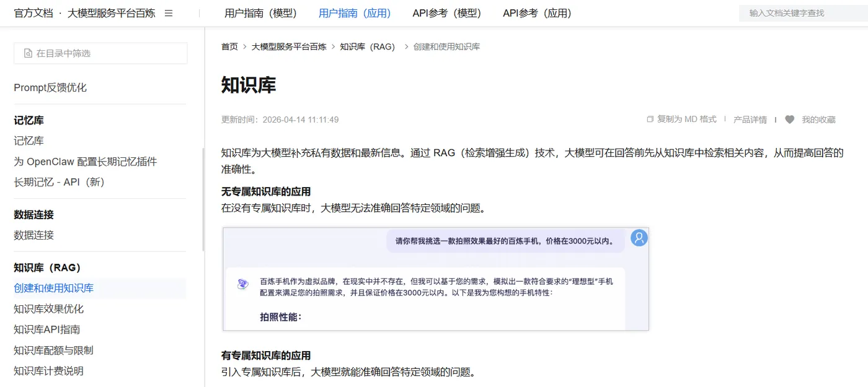Click the 更新时间：2026-04-14 11:11:49 text
Viewport: 868px width, 387px height.
click(280, 120)
